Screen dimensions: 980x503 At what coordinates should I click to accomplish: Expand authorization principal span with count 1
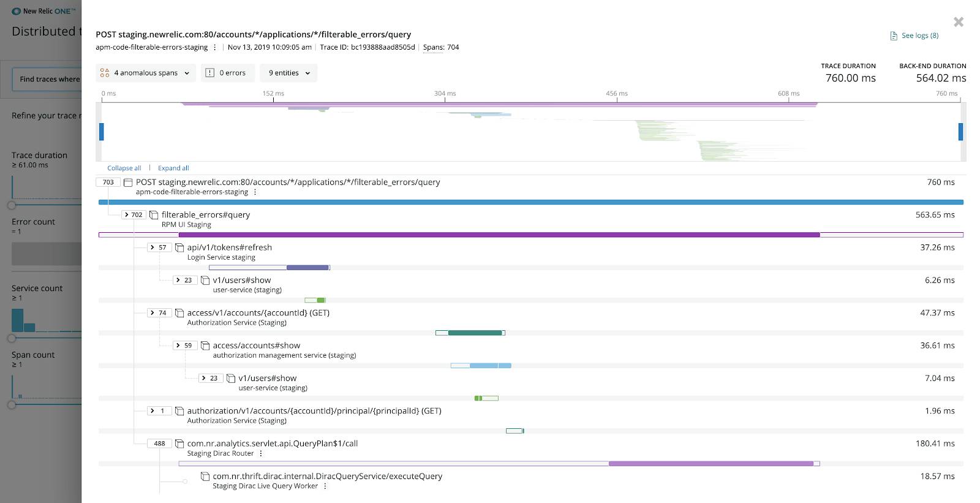coord(159,410)
